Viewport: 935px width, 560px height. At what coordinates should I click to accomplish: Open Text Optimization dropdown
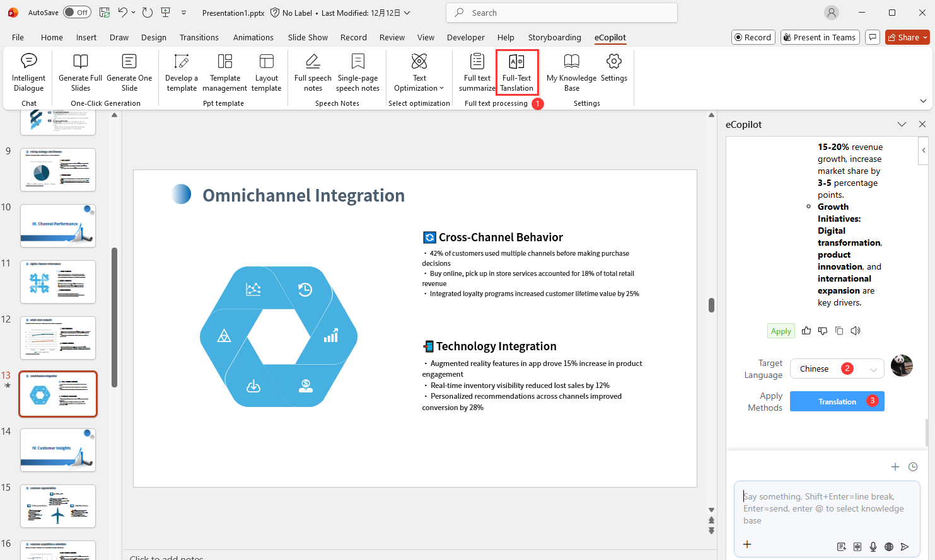click(419, 72)
